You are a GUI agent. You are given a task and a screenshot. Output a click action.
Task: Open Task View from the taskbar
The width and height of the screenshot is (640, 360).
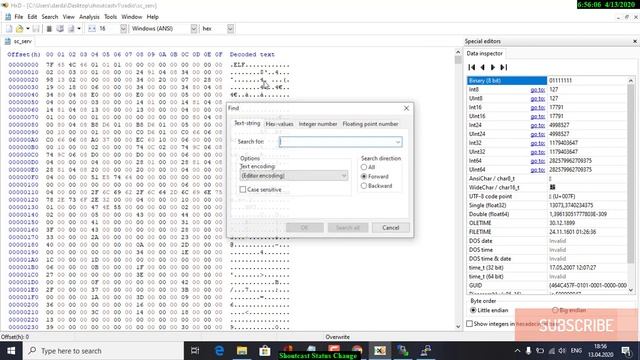195,351
